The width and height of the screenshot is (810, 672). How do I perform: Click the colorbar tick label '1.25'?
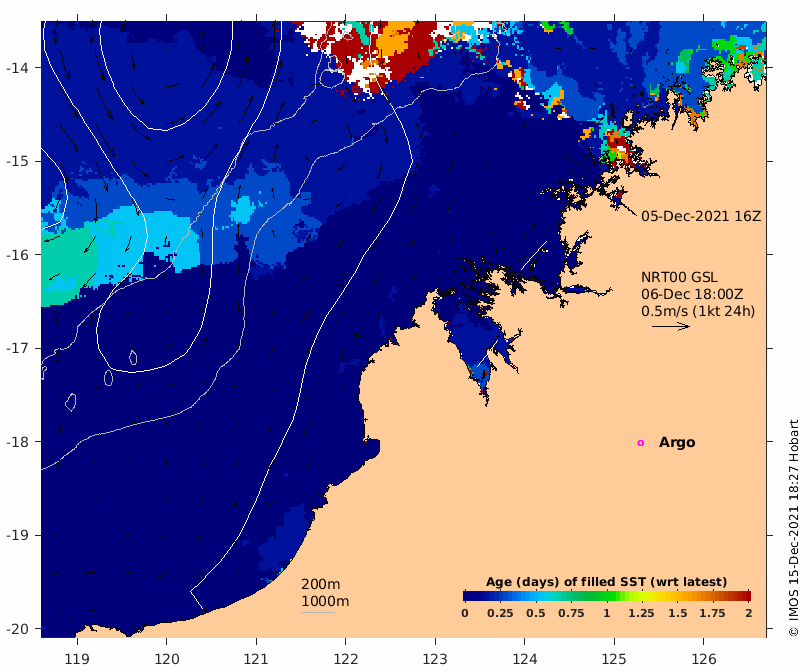click(642, 613)
